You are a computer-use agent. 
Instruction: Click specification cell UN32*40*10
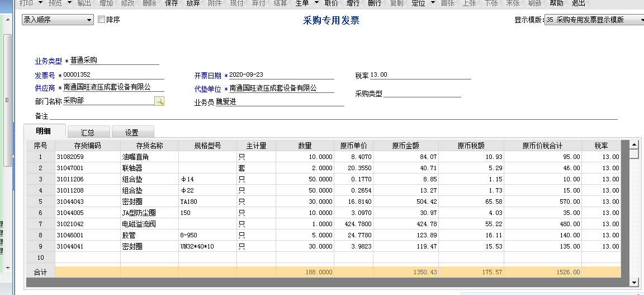click(x=208, y=246)
